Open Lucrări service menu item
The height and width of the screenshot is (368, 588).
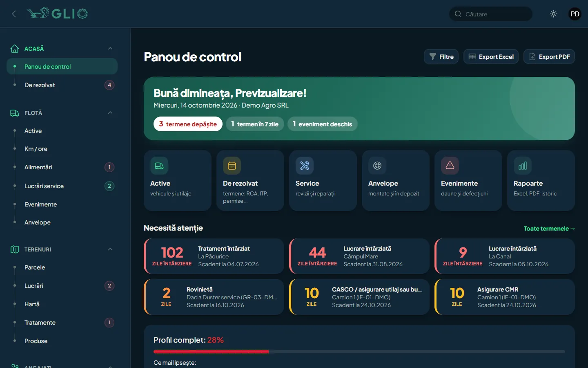[62, 186]
